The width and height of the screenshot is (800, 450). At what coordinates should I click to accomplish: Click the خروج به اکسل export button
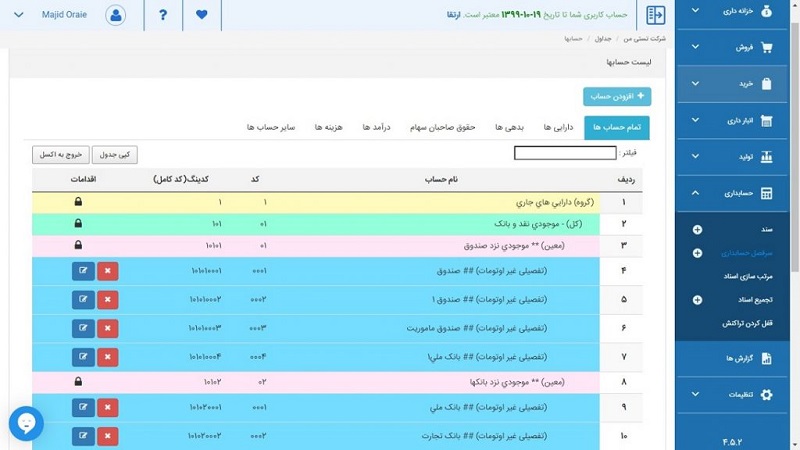click(x=61, y=154)
